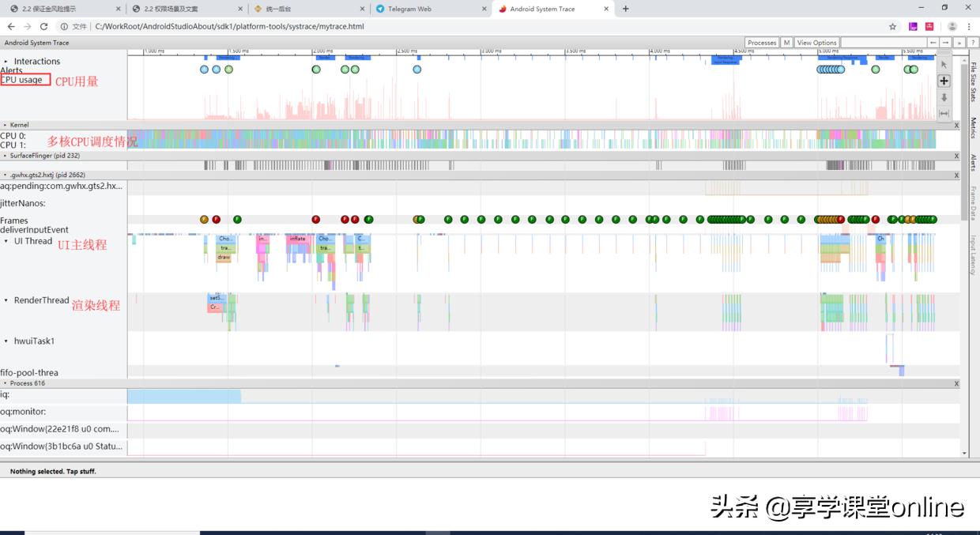Toggle the M metadata button
The image size is (980, 535).
pyautogui.click(x=786, y=43)
